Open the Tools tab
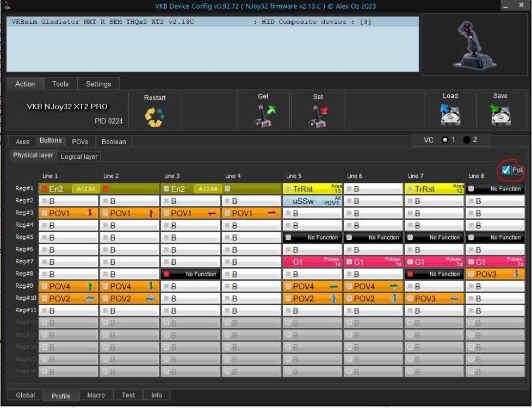Image resolution: width=532 pixels, height=408 pixels. [60, 84]
